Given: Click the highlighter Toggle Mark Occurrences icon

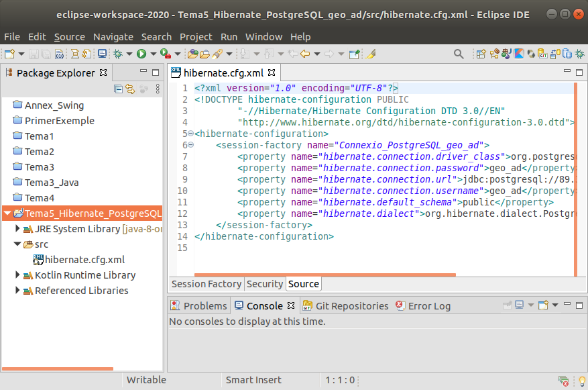Looking at the screenshot, I should click(x=371, y=54).
